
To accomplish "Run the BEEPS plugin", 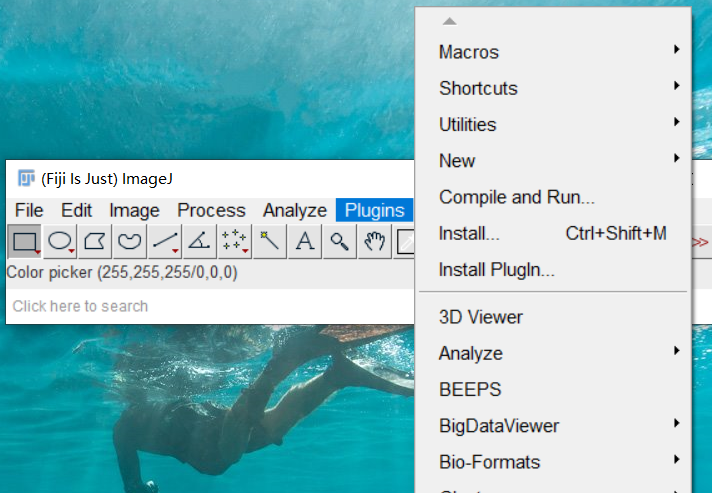I will point(553,389).
